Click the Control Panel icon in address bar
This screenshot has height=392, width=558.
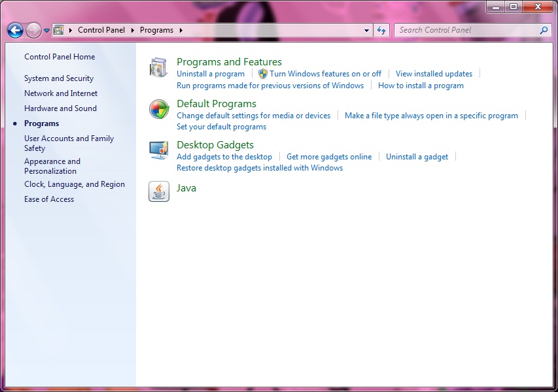[x=58, y=30]
